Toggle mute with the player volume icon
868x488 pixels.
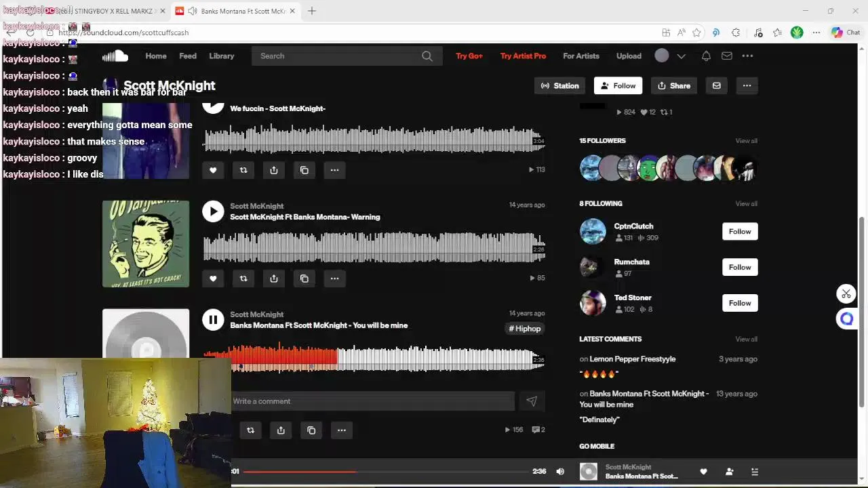[x=560, y=472]
